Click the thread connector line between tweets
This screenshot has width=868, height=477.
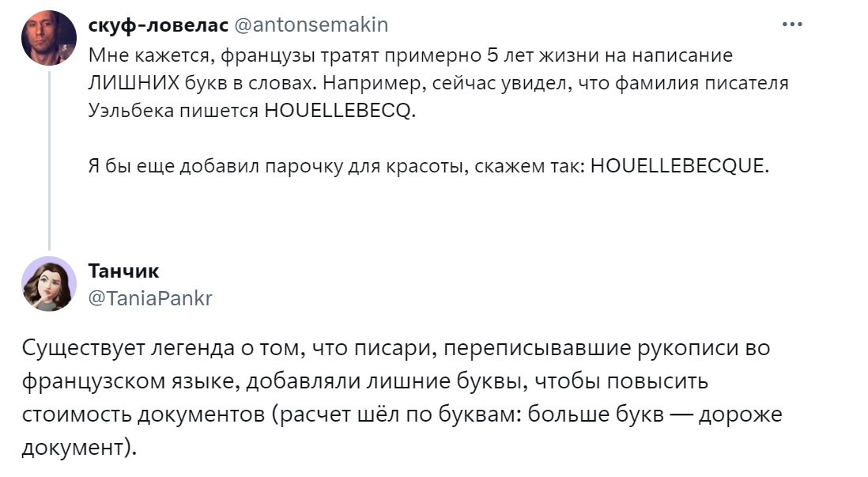50,158
